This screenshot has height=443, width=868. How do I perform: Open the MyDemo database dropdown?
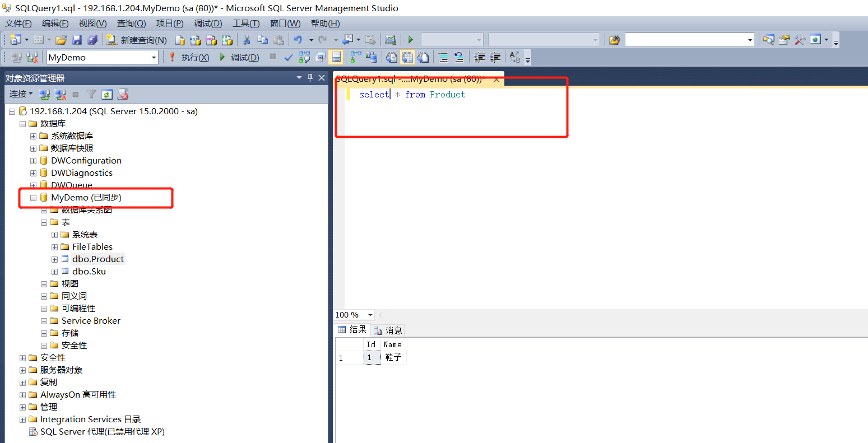[154, 57]
